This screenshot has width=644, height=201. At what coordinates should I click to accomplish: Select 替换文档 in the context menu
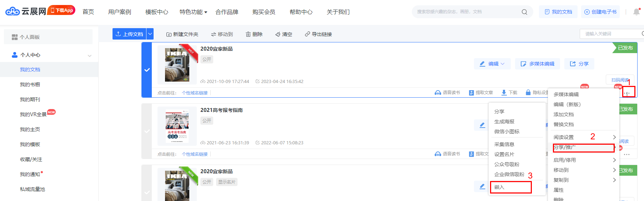pyautogui.click(x=563, y=124)
